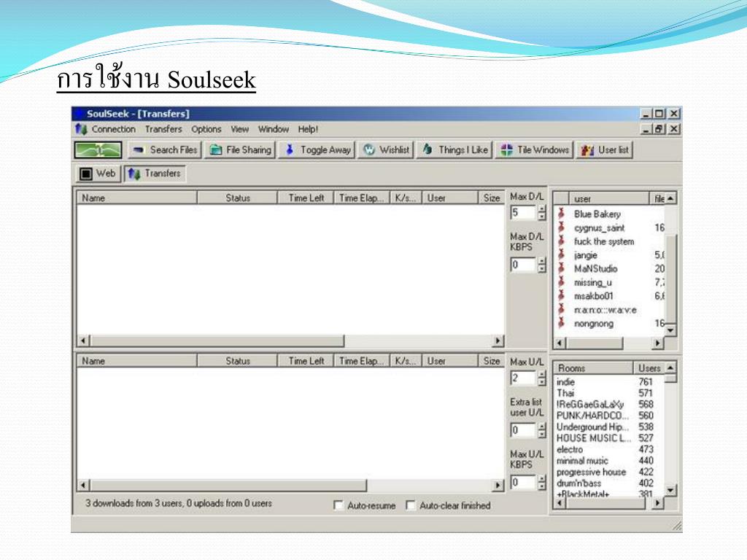Open the User list toolbar button

point(605,150)
